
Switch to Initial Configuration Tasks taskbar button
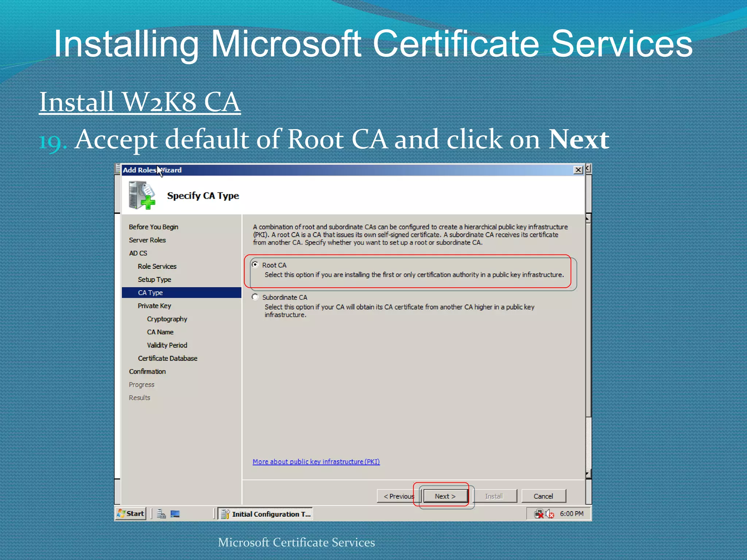(266, 514)
